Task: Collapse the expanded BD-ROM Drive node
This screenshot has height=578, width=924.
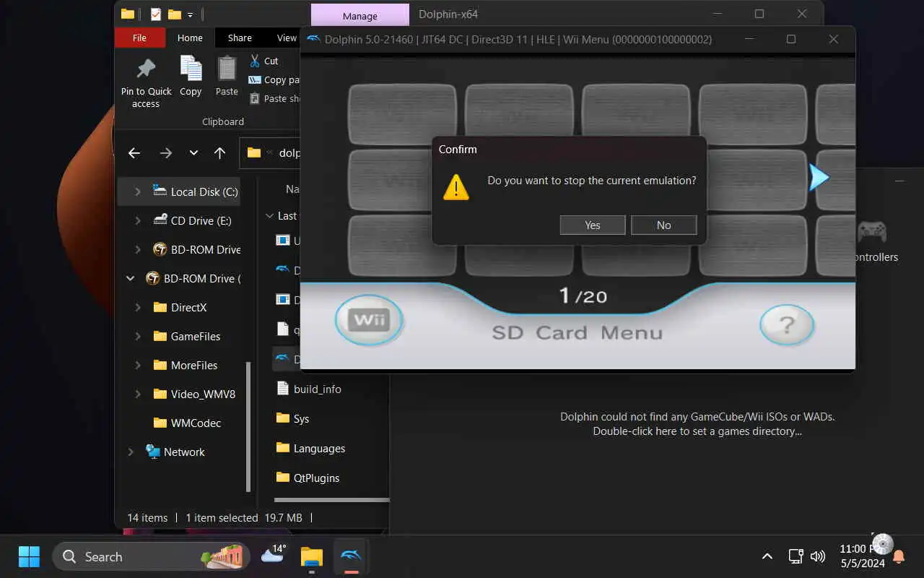Action: [131, 278]
